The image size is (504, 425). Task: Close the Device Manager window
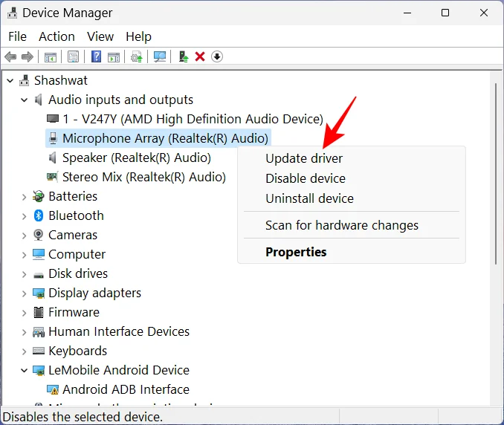(x=484, y=13)
